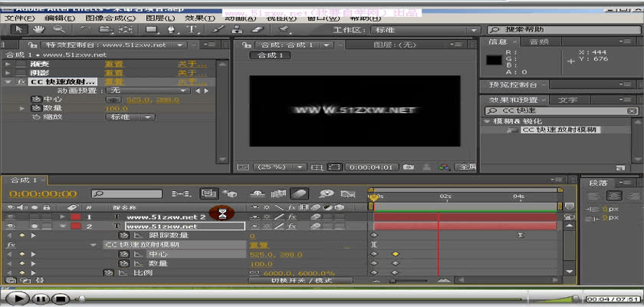This screenshot has width=644, height=307.
Task: Click 重置 for the 渐变 effect
Action: 113,64
